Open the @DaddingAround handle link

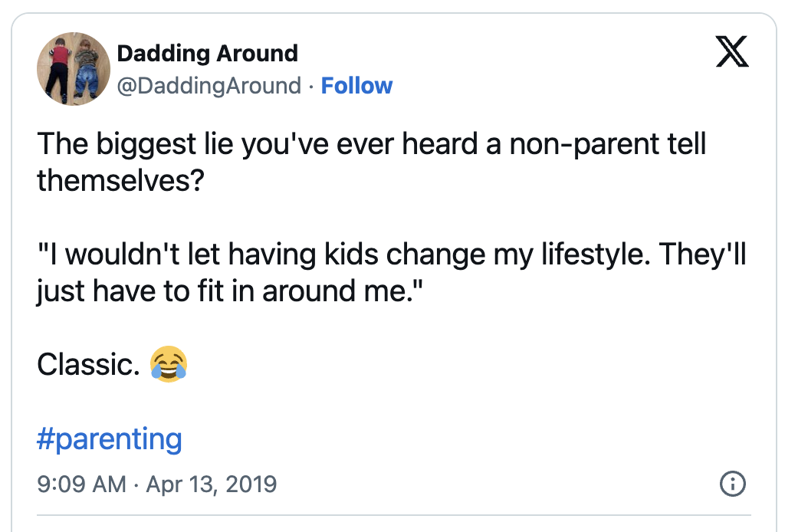[209, 85]
